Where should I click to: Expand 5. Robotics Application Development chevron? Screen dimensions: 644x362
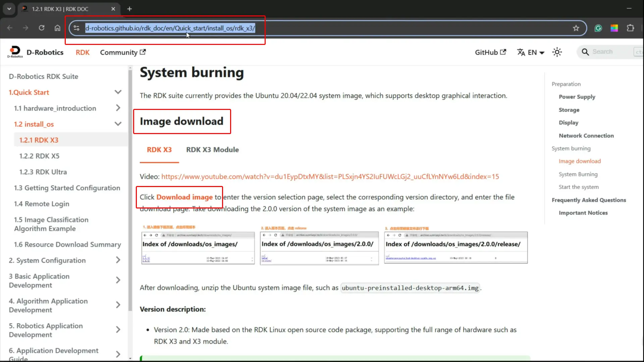[118, 330]
